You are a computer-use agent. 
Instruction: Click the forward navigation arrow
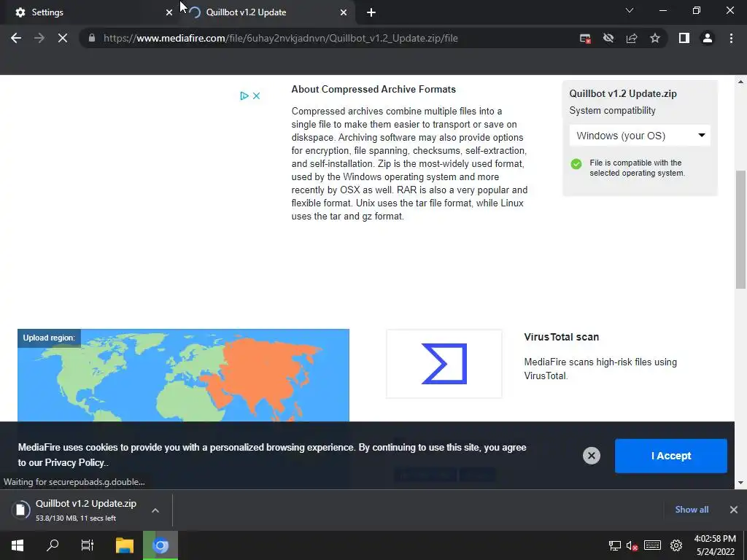(39, 38)
